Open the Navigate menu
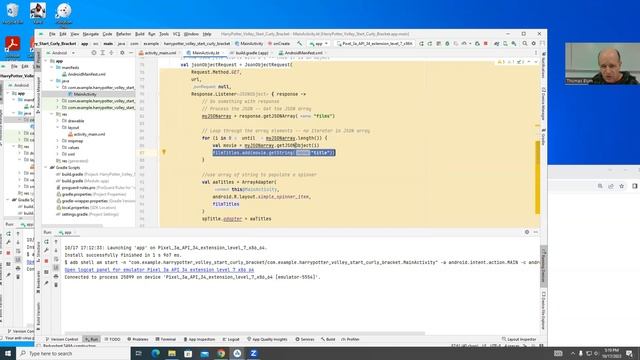The image size is (640, 360). 91,34
